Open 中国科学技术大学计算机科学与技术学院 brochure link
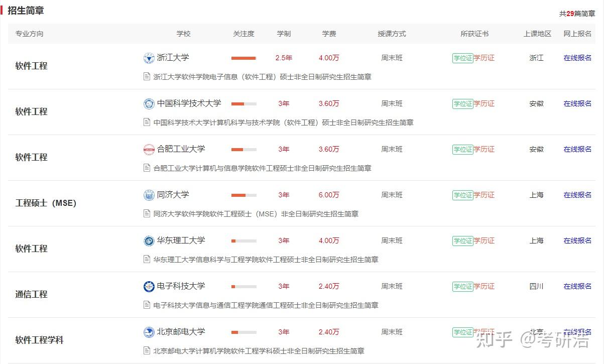The image size is (604, 364). 283,123
